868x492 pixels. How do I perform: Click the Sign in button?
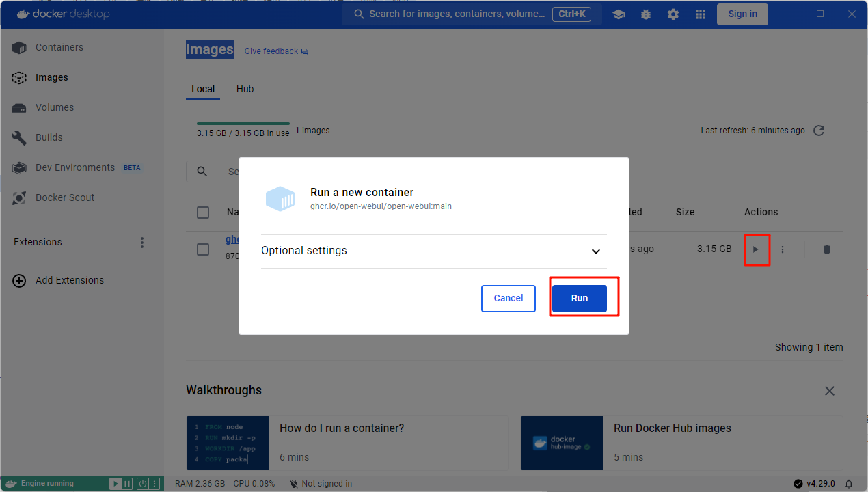[x=742, y=14]
